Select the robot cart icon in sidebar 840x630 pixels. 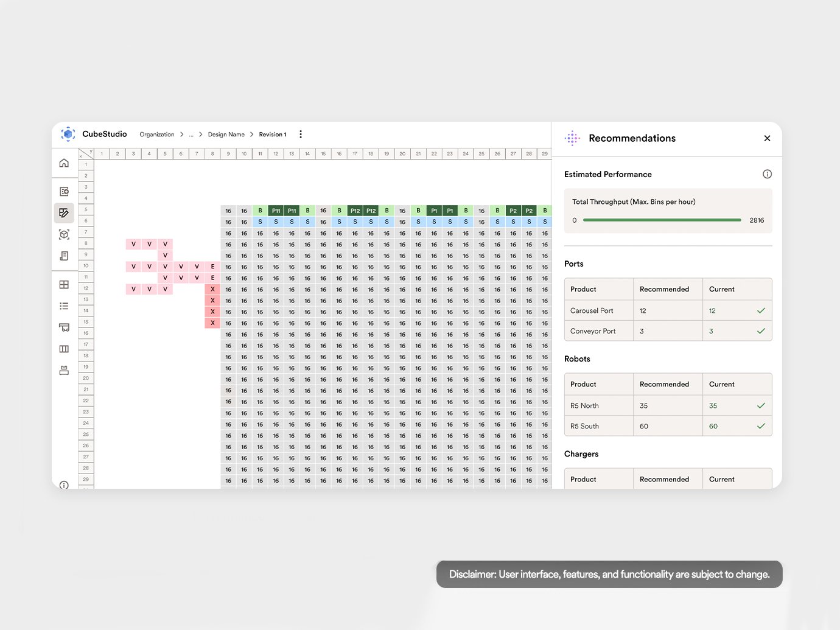pos(64,327)
